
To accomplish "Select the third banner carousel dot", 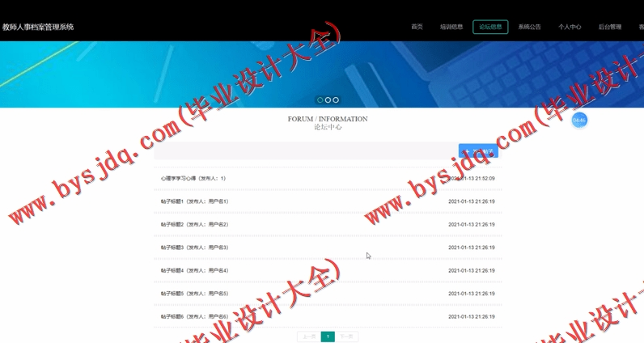I will (x=336, y=100).
